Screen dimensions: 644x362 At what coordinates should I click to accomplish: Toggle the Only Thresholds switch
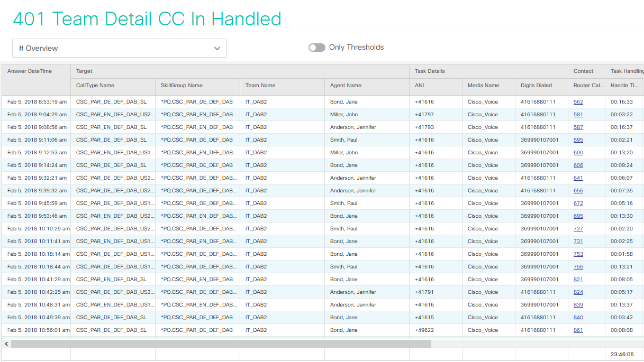317,48
